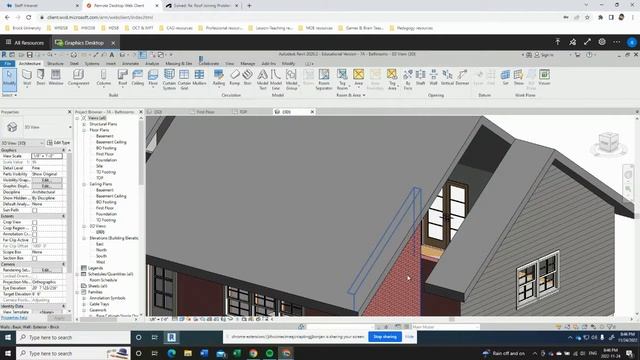Viewport: 640px width, 360px height.
Task: Select the Column tool
Action: pos(103,78)
